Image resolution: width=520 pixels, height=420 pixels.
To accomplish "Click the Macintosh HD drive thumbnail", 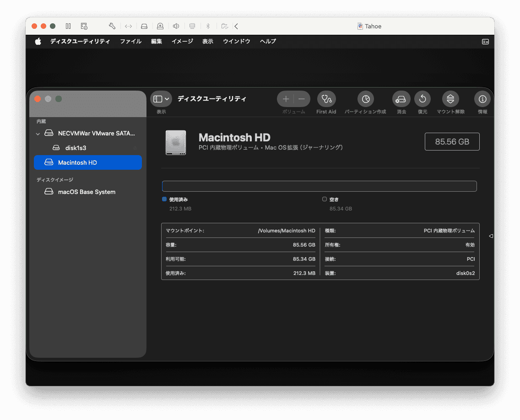I will 176,142.
